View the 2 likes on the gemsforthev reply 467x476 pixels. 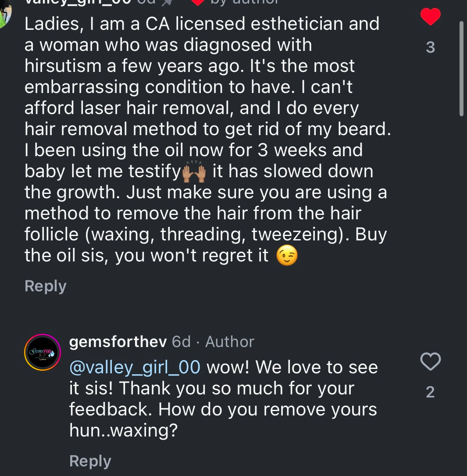[430, 392]
